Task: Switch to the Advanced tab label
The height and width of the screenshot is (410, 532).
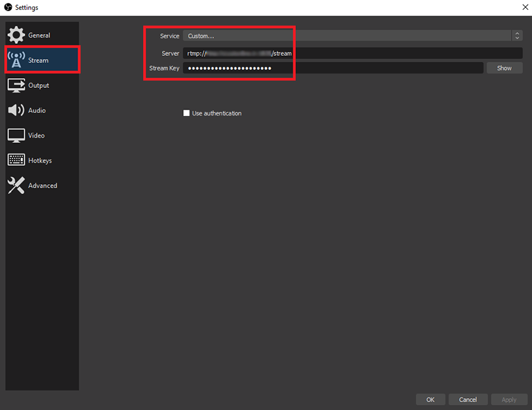Action: click(x=43, y=186)
